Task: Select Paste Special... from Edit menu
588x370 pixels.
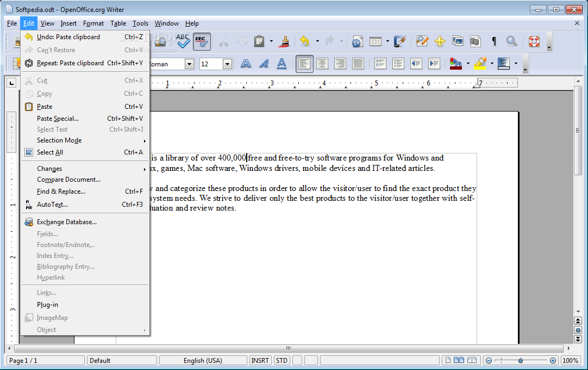Action: point(85,118)
